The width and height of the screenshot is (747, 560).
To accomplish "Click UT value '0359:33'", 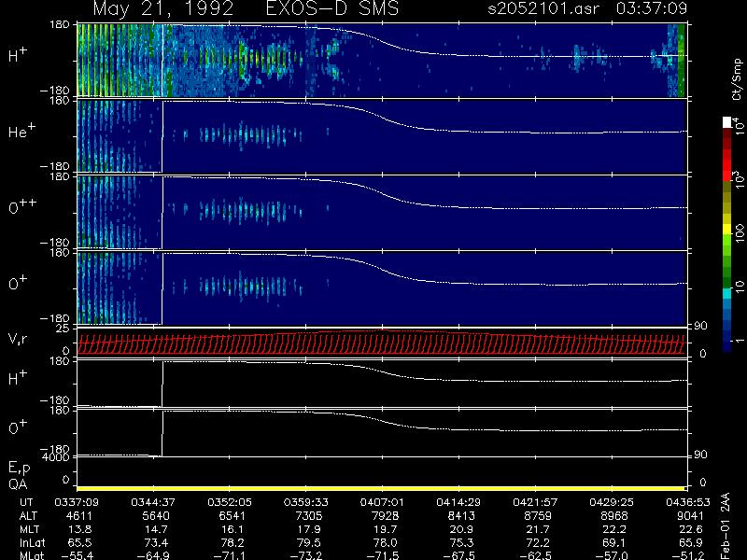I will (305, 502).
